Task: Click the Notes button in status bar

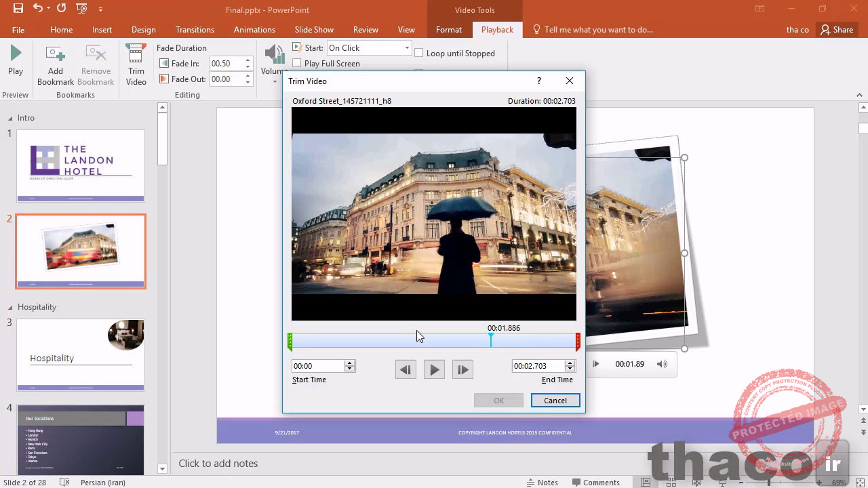Action: [x=542, y=482]
